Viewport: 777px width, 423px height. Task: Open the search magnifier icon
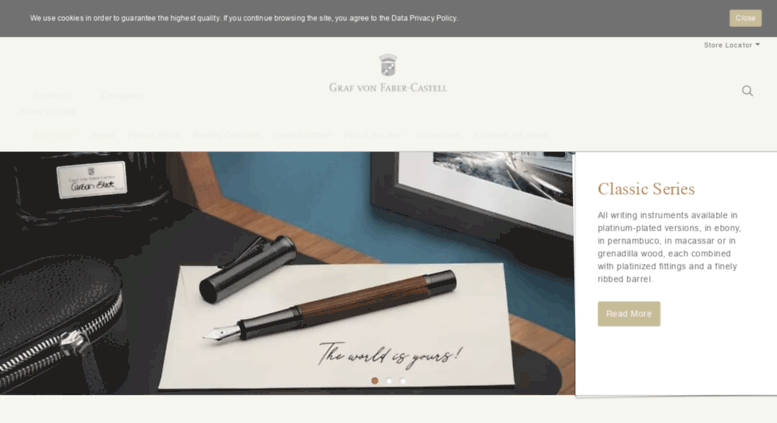[x=747, y=91]
